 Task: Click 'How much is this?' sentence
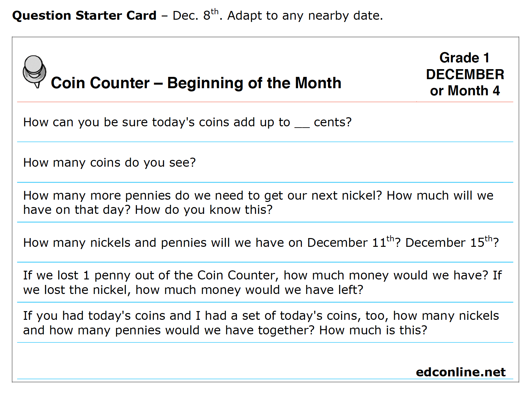(373, 330)
